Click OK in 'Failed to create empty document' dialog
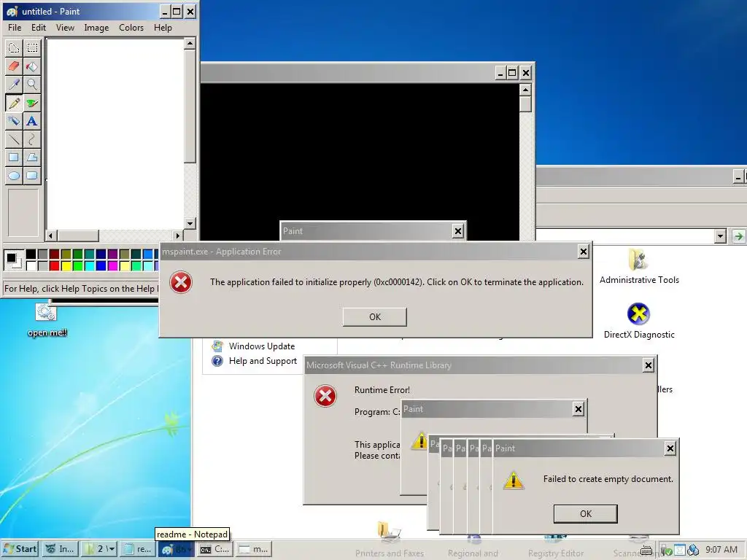Screen dimensions: 747x560 click(x=586, y=514)
